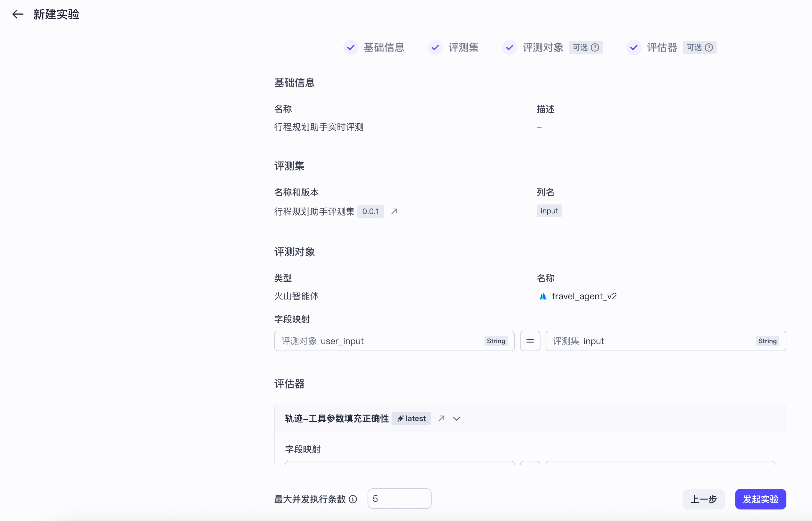The image size is (812, 521).
Task: Go back using the left arrow icon
Action: (18, 14)
